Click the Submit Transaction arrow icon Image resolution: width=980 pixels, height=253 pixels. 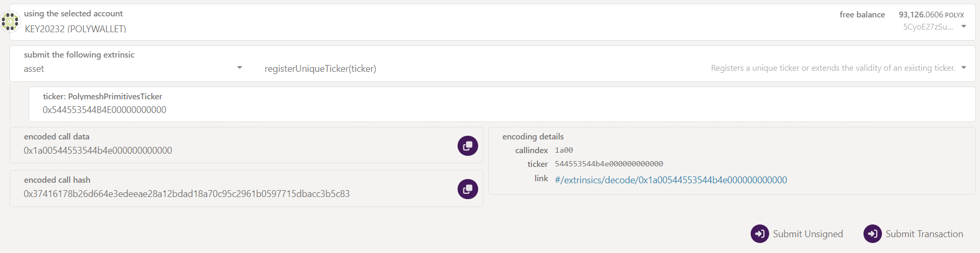pyautogui.click(x=872, y=234)
